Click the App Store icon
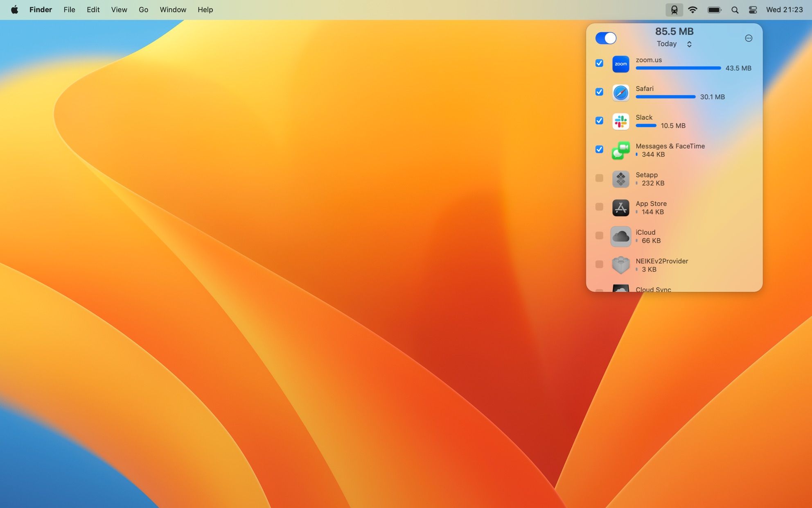812x508 pixels. 620,208
